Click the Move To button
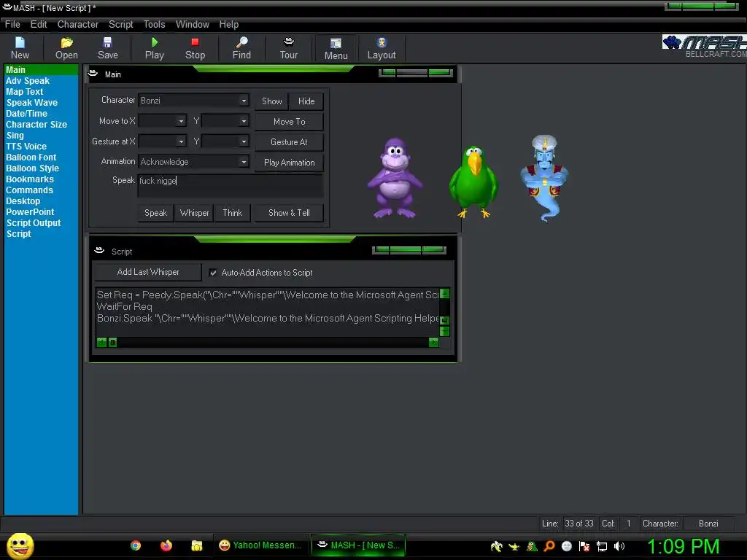The image size is (747, 560). pos(289,122)
